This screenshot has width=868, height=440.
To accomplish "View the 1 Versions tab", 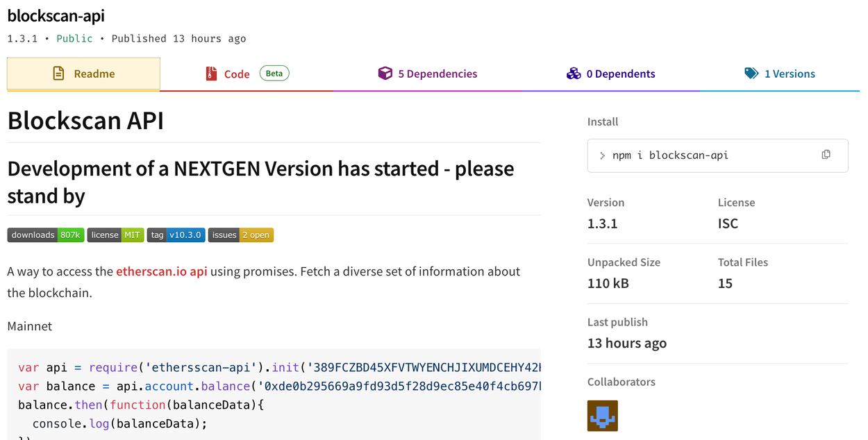I will tap(788, 73).
